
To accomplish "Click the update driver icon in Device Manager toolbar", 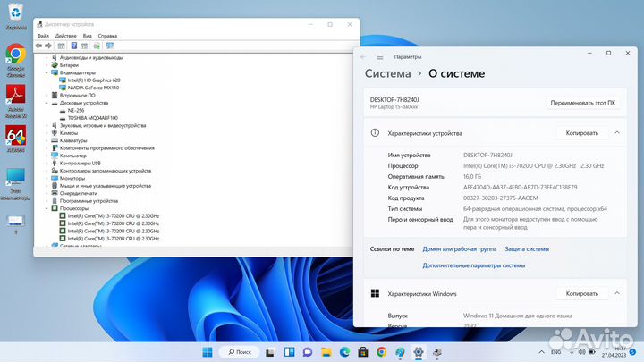I will [x=97, y=46].
